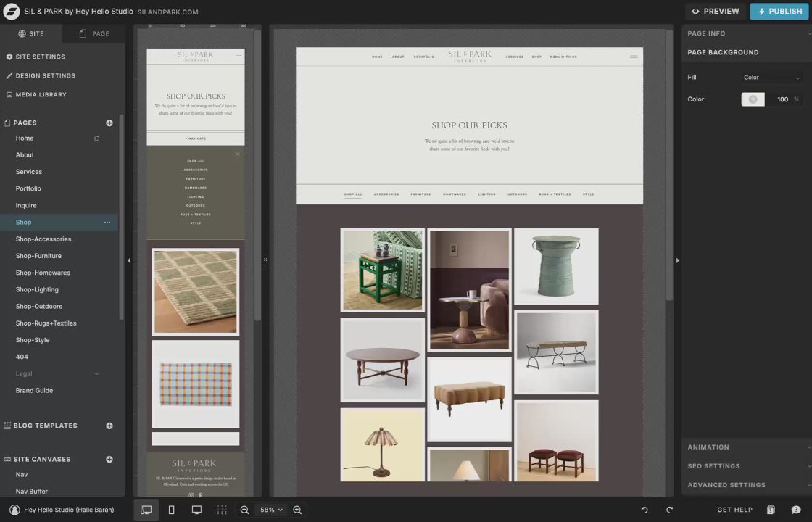Switch to the Site tab
The height and width of the screenshot is (522, 812).
coord(31,33)
